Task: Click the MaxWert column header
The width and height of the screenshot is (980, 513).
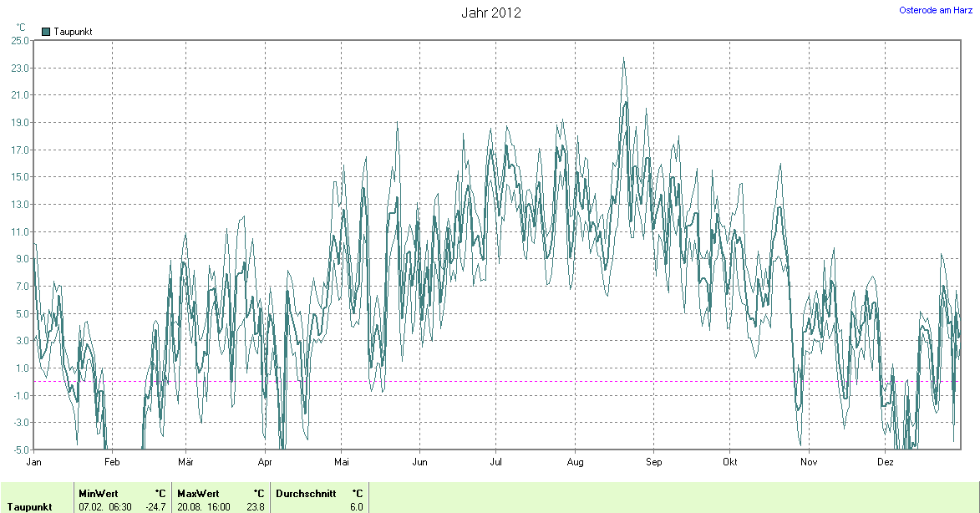Action: pyautogui.click(x=197, y=494)
